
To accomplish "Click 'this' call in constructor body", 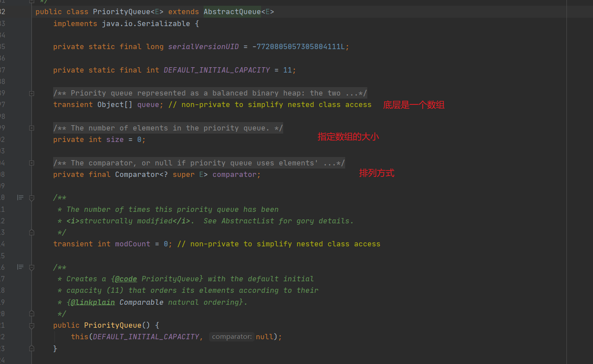I will [80, 337].
